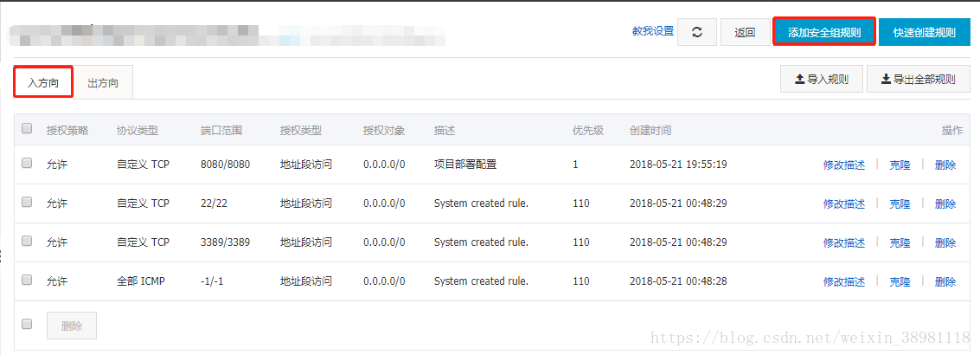Screen dimensions: 980x355
Task: Open the 出方向 outbound tab
Action: [x=104, y=84]
